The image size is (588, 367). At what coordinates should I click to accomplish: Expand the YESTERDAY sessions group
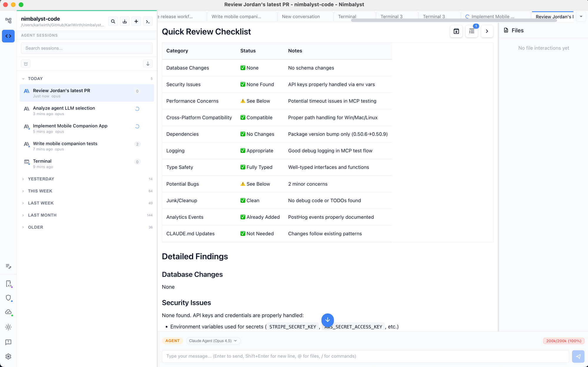[x=41, y=179]
